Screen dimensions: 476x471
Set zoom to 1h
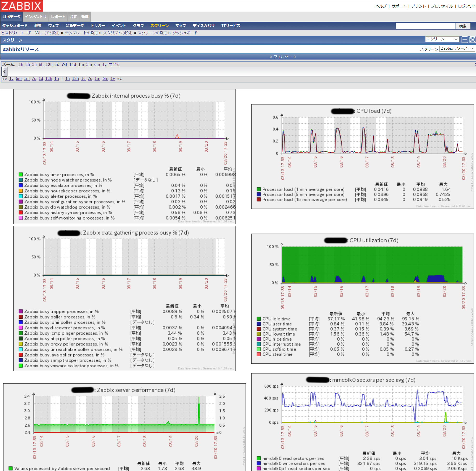[x=21, y=65]
